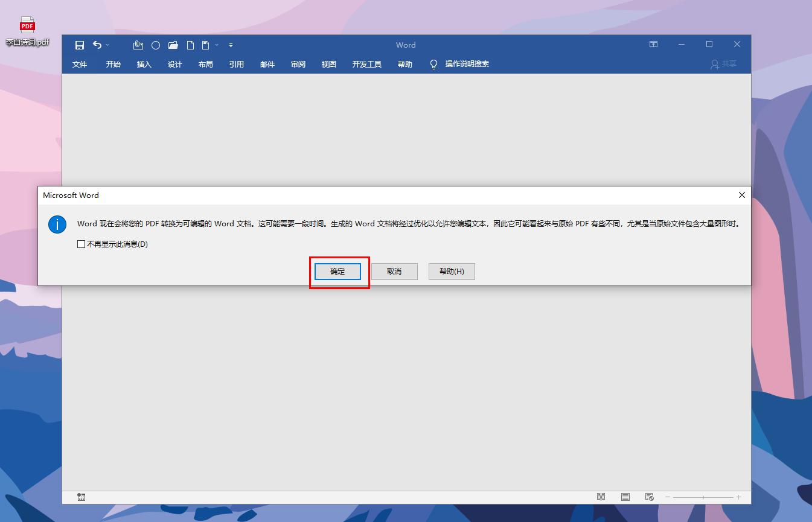Click the 帮助(H) button
The image size is (812, 522).
451,271
